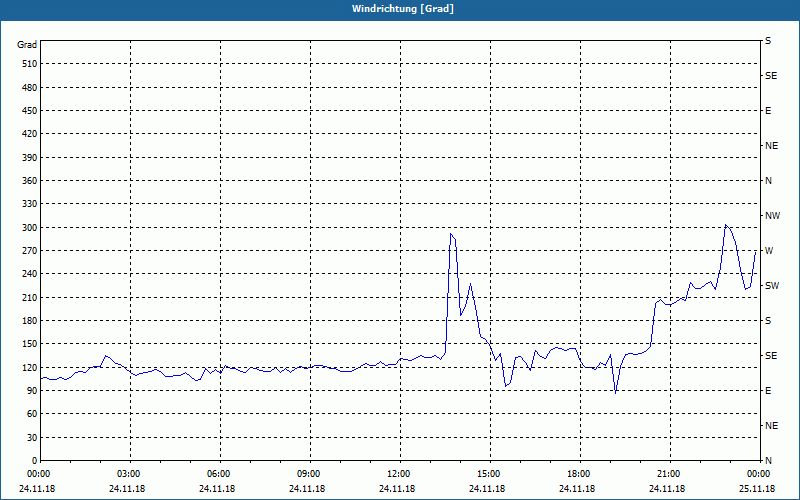Click the 180 axis value
Viewport: 800px width, 500px height.
pyautogui.click(x=30, y=321)
